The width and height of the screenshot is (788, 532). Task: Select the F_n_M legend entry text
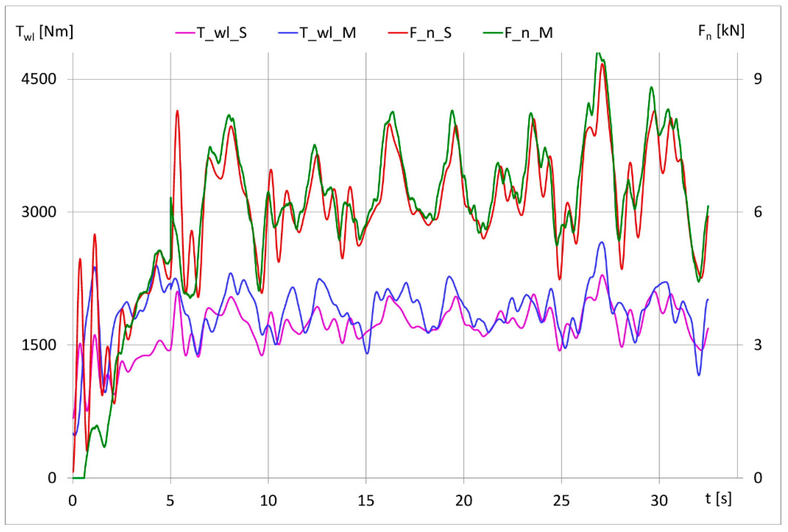coord(528,33)
